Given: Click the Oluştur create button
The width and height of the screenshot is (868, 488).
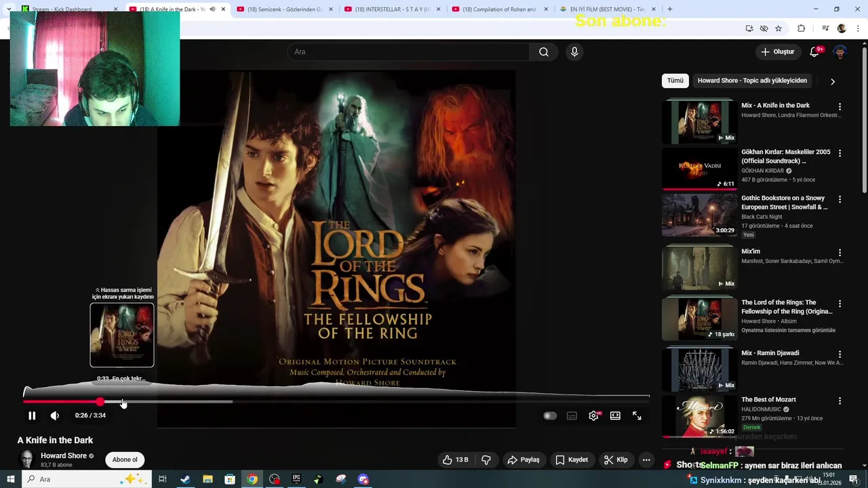Looking at the screenshot, I should coord(778,52).
